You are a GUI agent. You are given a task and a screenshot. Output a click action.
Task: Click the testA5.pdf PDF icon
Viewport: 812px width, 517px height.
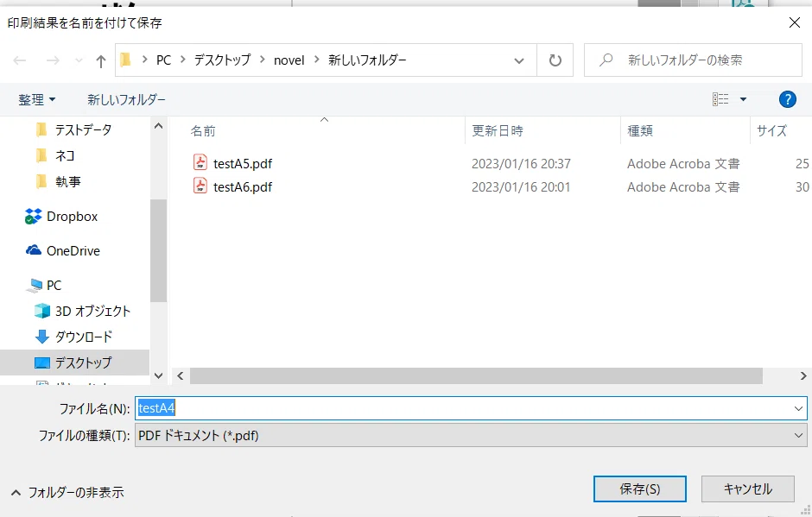click(x=200, y=162)
